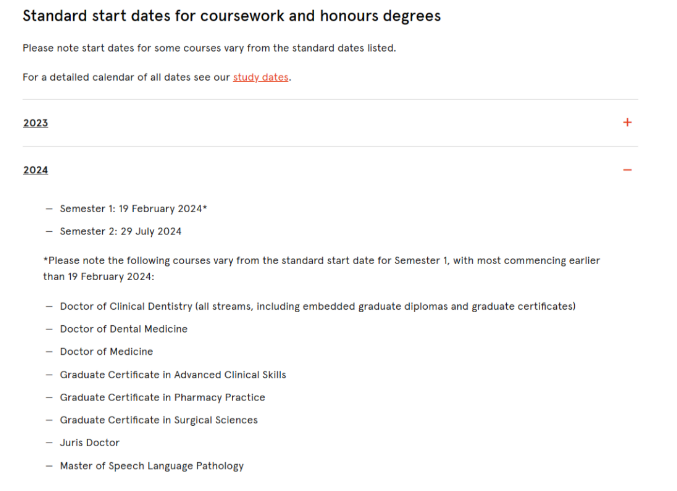The width and height of the screenshot is (677, 491).
Task: Click the Doctor of Clinical Dentistry list entry
Action: 318,307
